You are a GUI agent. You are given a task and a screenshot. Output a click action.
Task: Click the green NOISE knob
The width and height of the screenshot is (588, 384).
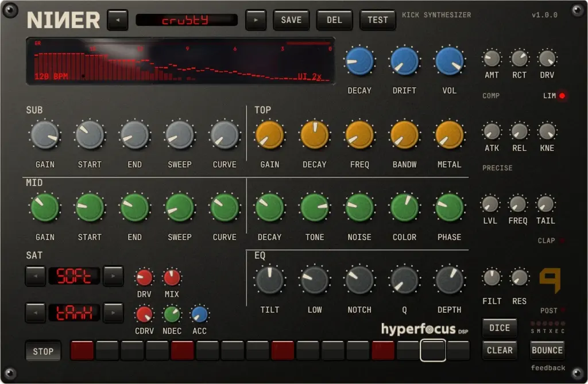coord(359,207)
